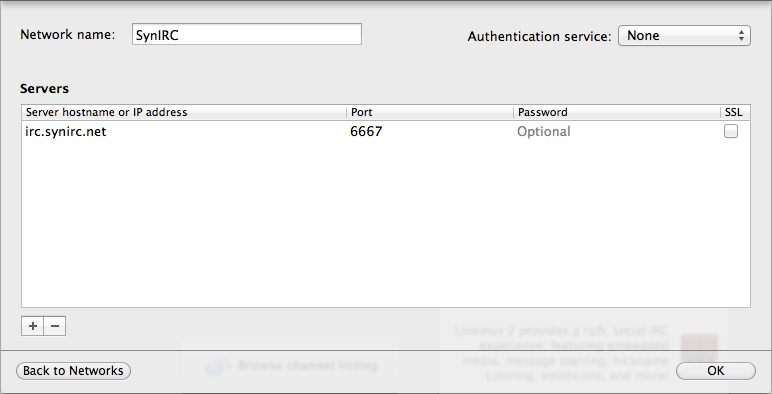Click the Servers section heading
This screenshot has width=772, height=394.
pos(44,89)
